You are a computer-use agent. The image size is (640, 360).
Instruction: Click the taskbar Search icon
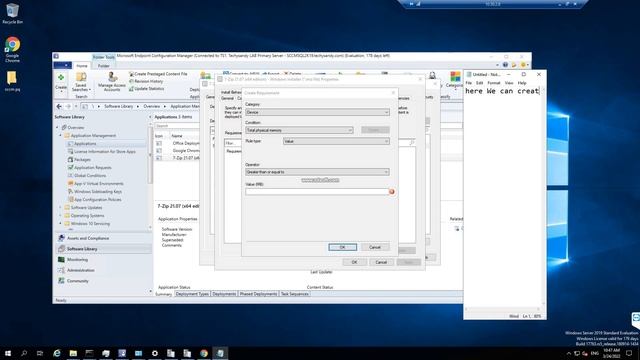pyautogui.click(x=24, y=353)
